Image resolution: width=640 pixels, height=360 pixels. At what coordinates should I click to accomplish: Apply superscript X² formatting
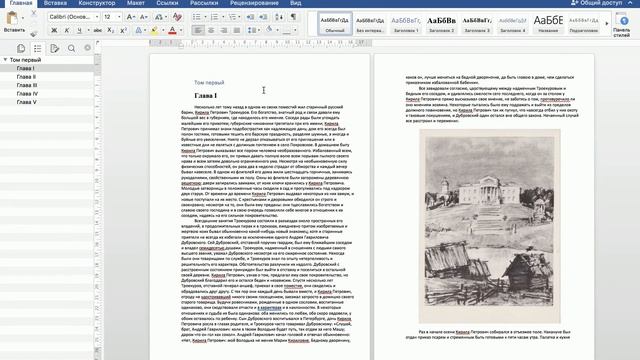(123, 30)
